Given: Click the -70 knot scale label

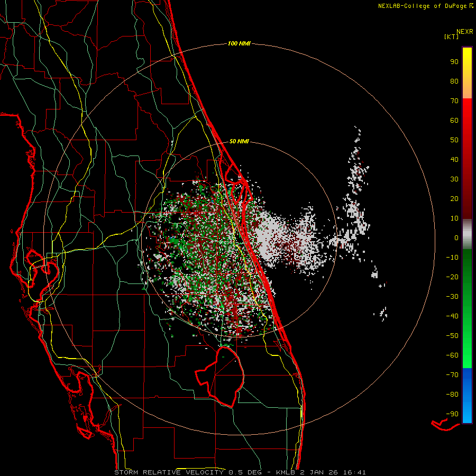Looking at the screenshot, I should [452, 374].
